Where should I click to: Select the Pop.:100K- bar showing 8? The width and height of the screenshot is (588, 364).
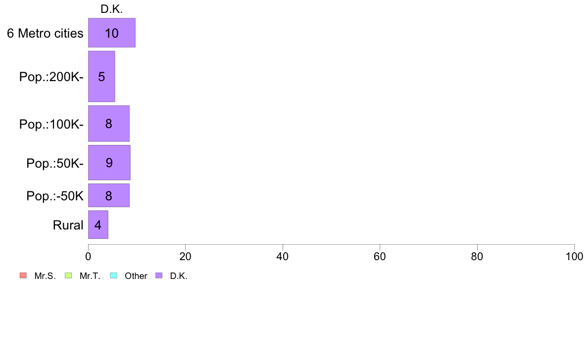(109, 124)
